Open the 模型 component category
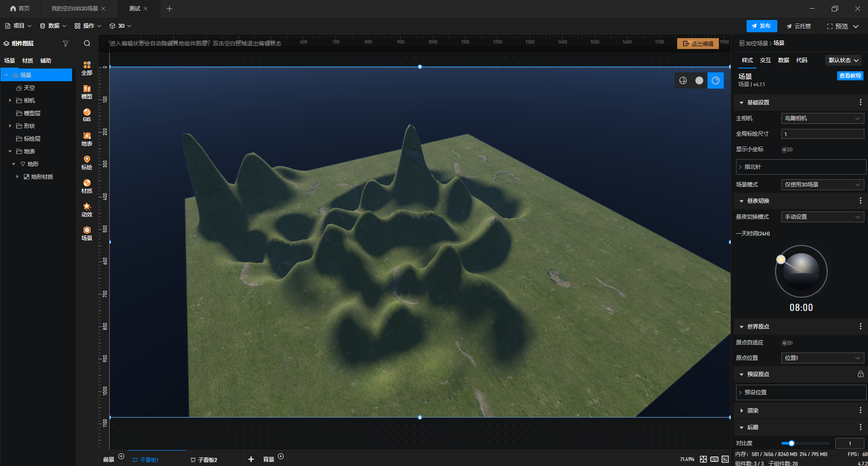This screenshot has width=868, height=466. click(87, 92)
